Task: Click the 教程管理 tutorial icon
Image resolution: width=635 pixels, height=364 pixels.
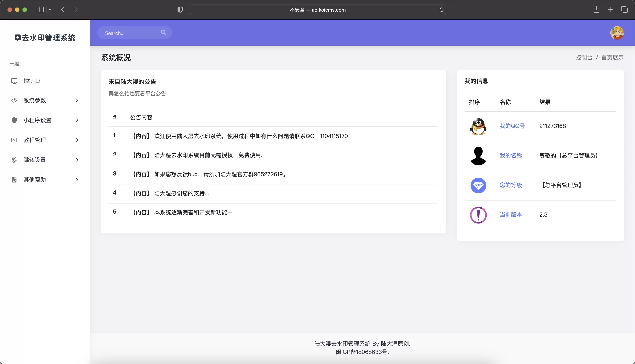Action: pyautogui.click(x=14, y=140)
